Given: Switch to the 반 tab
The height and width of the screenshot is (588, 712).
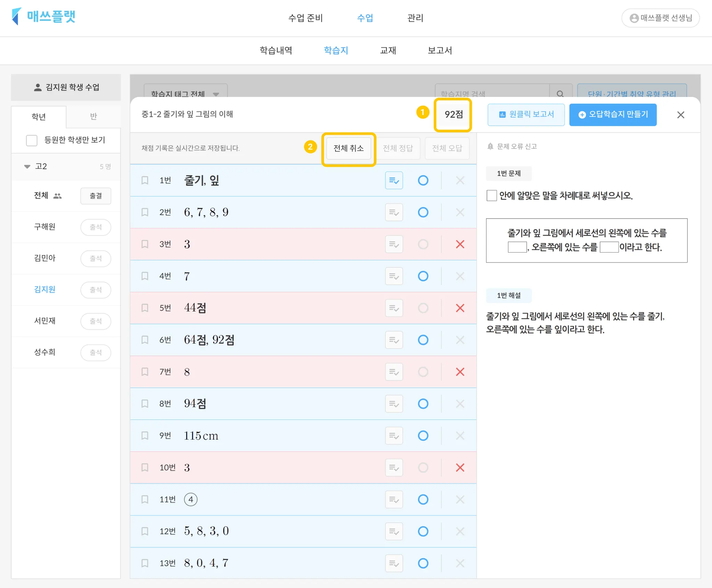Looking at the screenshot, I should tap(93, 116).
